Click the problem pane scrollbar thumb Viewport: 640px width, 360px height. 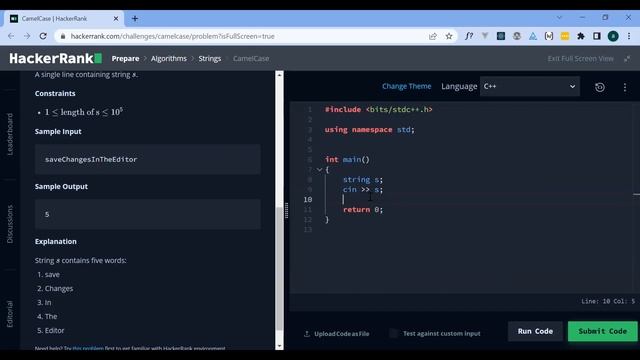(x=279, y=269)
